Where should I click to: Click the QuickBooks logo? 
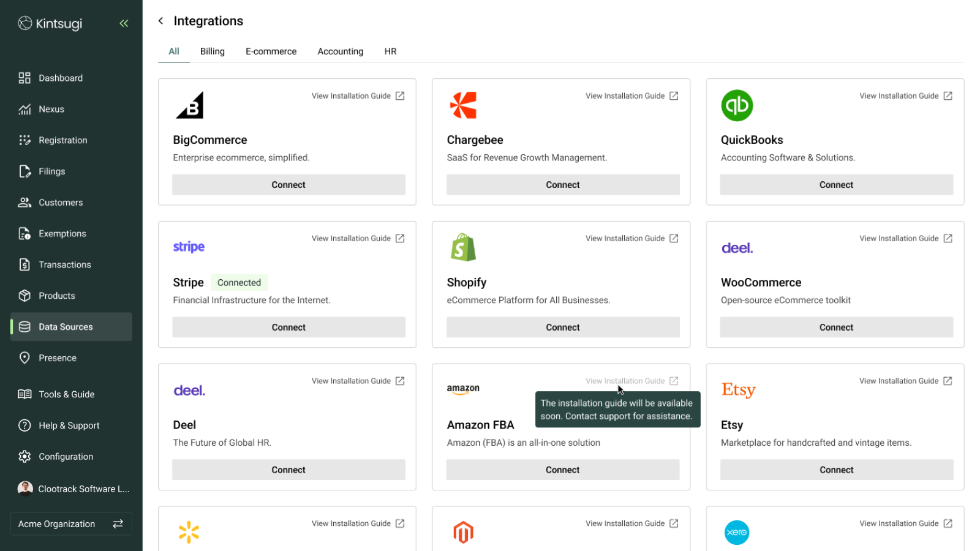(x=737, y=105)
